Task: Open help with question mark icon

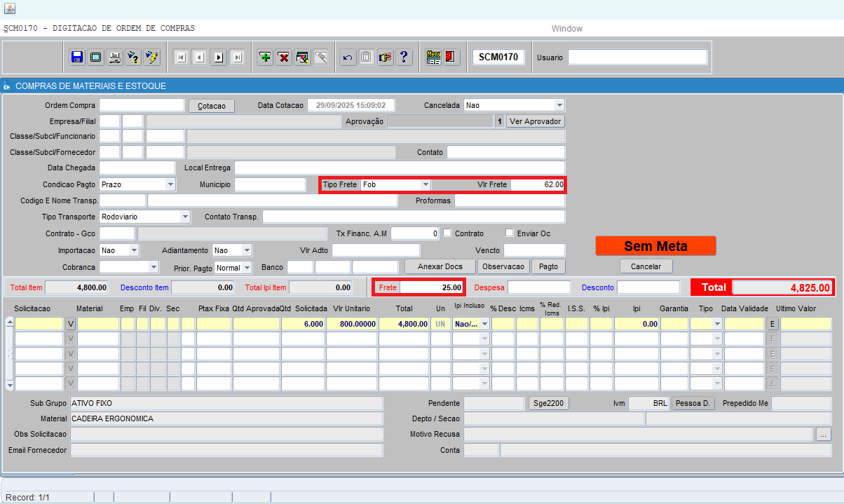Action: point(404,57)
